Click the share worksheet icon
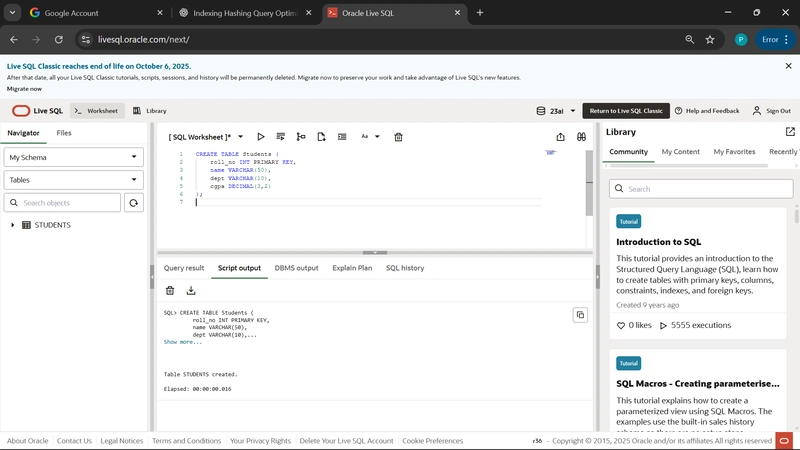Viewport: 800px width, 450px height. pos(560,137)
